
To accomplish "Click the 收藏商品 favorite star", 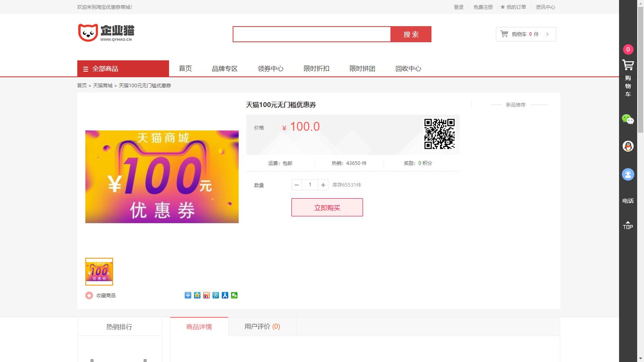I will tap(89, 295).
